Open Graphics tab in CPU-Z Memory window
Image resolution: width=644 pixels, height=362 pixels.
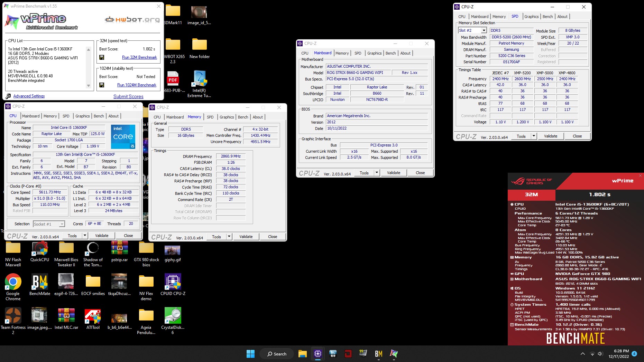pos(227,117)
